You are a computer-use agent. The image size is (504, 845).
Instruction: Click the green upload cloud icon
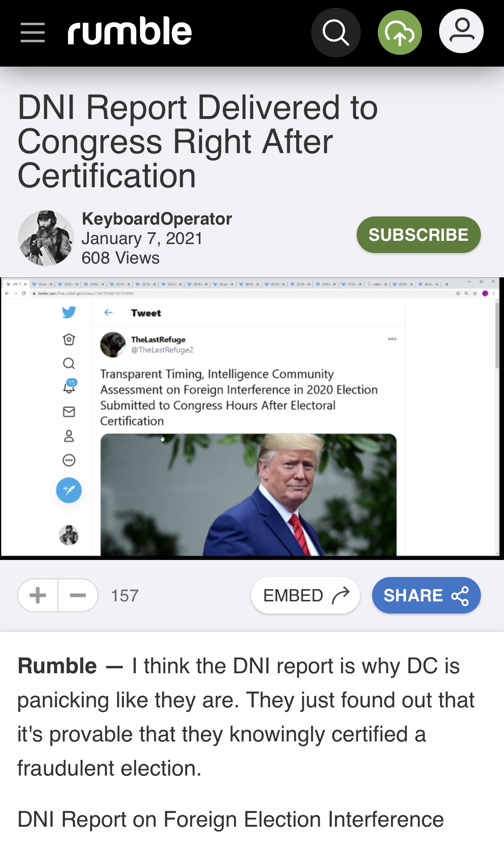click(400, 32)
